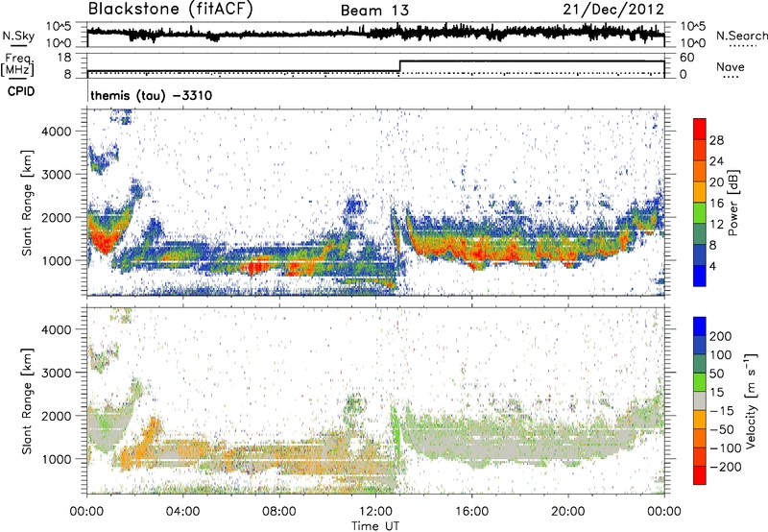Click the "Beam 13" heading

coord(374,11)
